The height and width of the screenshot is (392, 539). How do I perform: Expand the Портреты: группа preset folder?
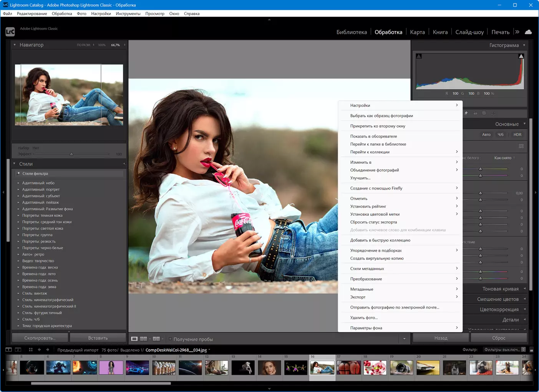pos(18,235)
